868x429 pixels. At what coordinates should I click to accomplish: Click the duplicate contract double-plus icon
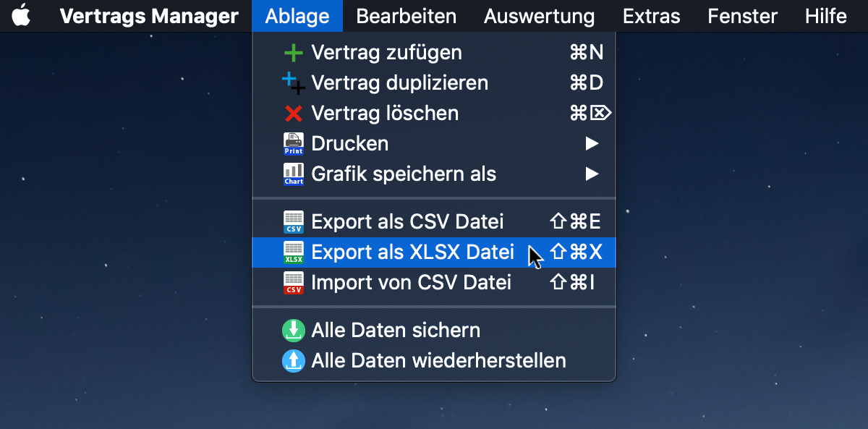pos(293,83)
